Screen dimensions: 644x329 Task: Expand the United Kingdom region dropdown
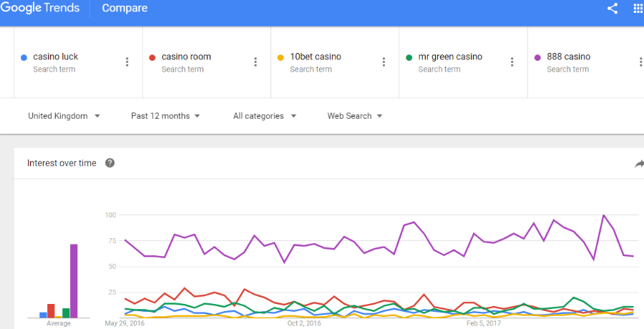64,116
